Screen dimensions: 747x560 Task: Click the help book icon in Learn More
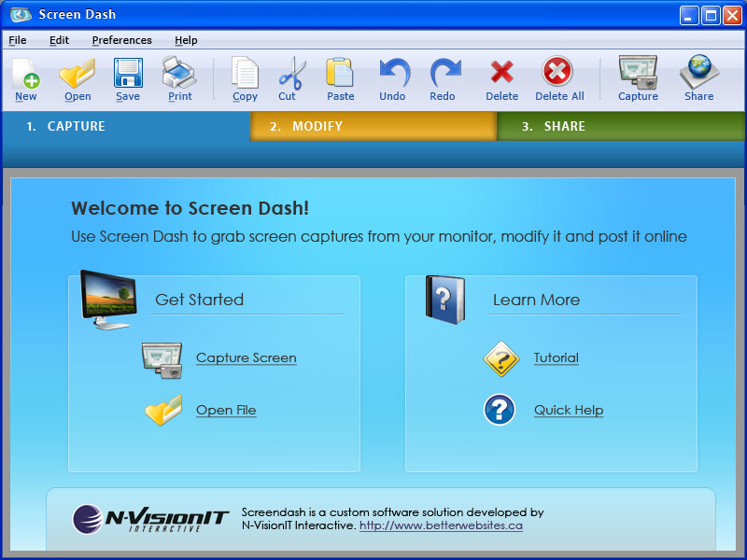pyautogui.click(x=445, y=300)
